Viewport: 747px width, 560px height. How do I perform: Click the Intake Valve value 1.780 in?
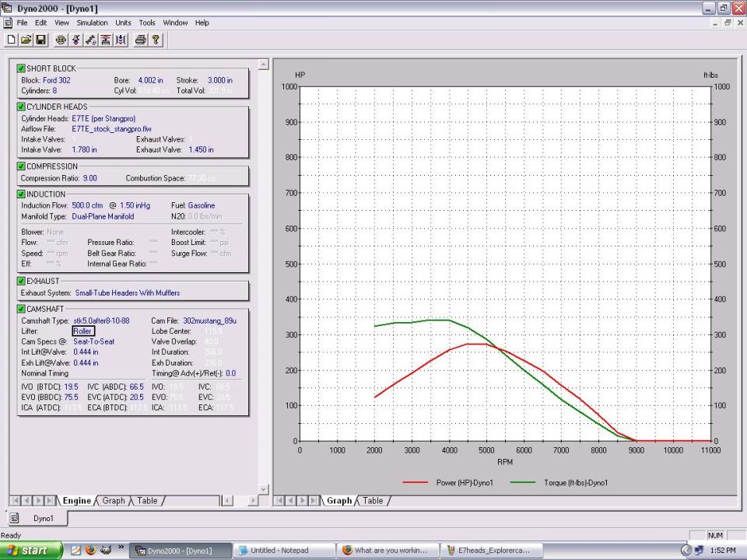click(x=84, y=149)
